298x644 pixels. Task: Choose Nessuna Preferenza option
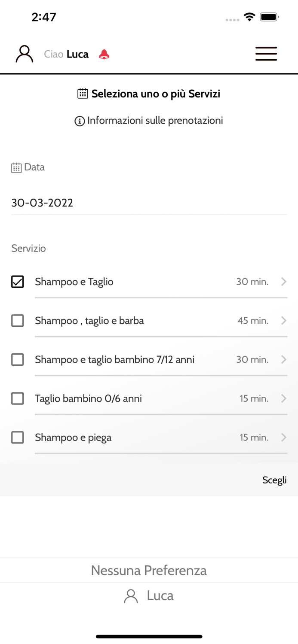click(x=149, y=570)
